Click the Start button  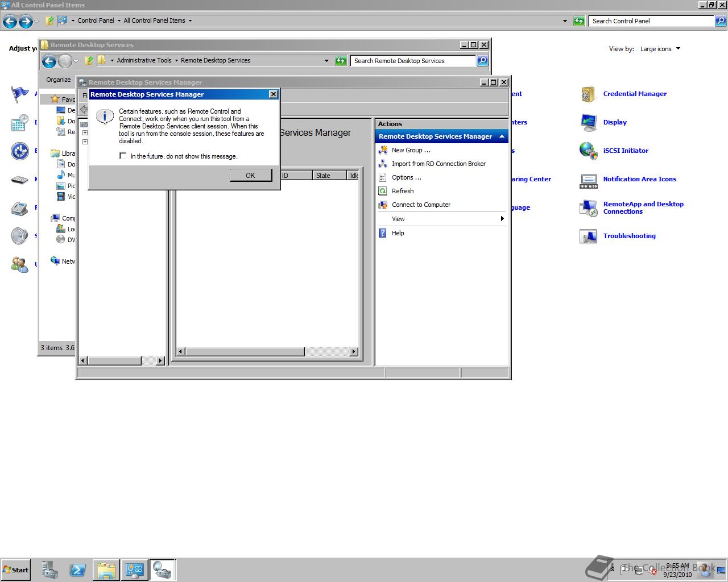click(x=16, y=570)
